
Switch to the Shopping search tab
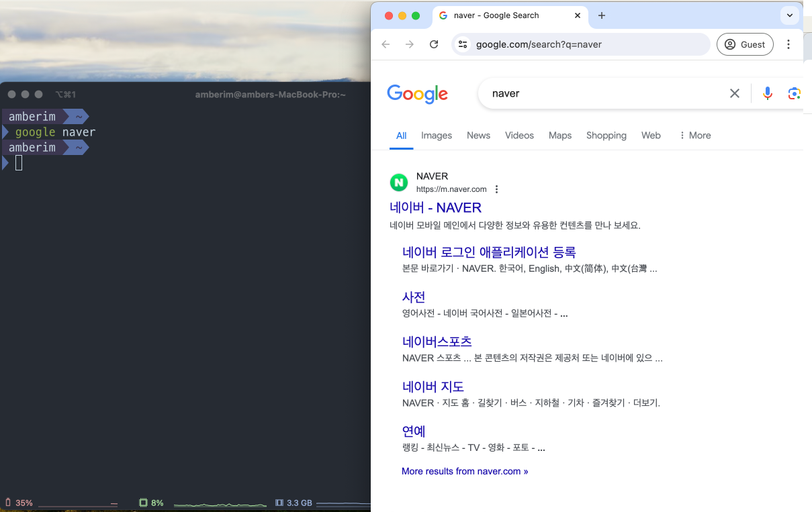click(x=606, y=135)
